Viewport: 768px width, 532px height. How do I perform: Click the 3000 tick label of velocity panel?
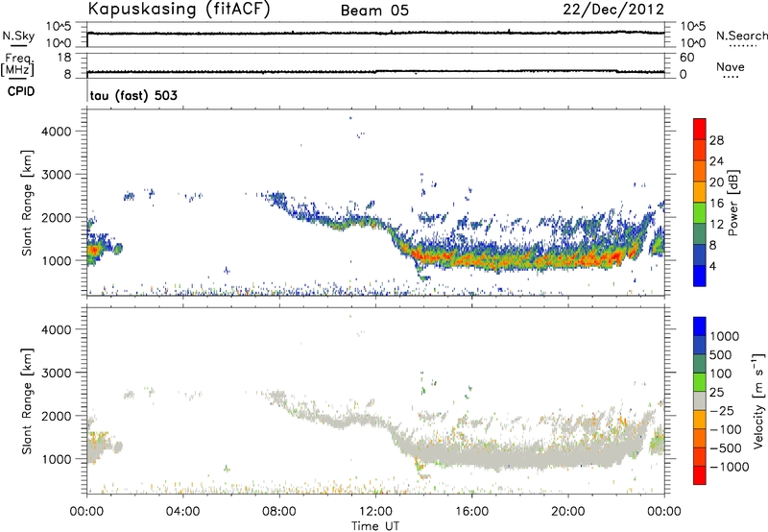56,373
